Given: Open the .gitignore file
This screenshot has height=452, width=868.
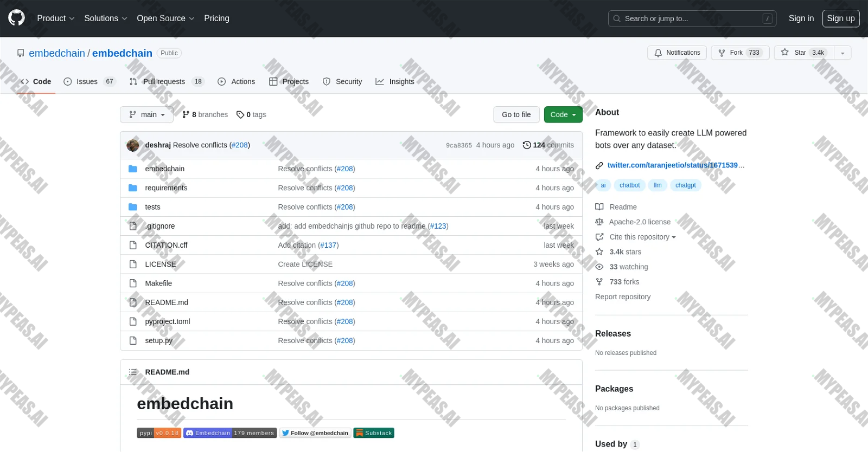Looking at the screenshot, I should click(x=160, y=226).
